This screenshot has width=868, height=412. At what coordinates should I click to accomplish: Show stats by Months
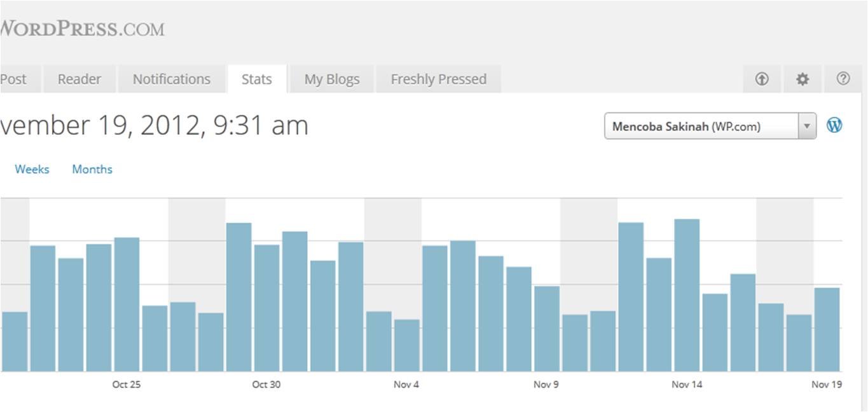(92, 169)
